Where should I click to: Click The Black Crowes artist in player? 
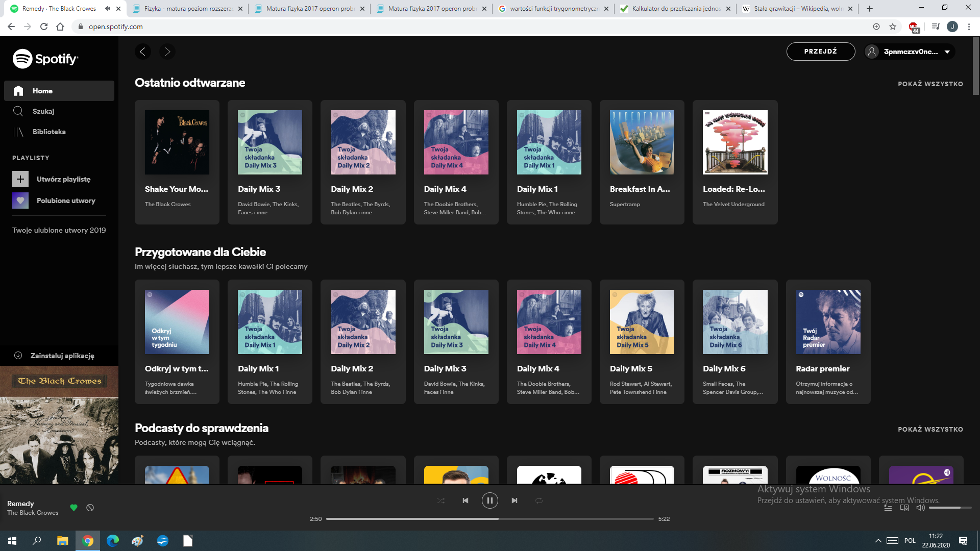(33, 513)
